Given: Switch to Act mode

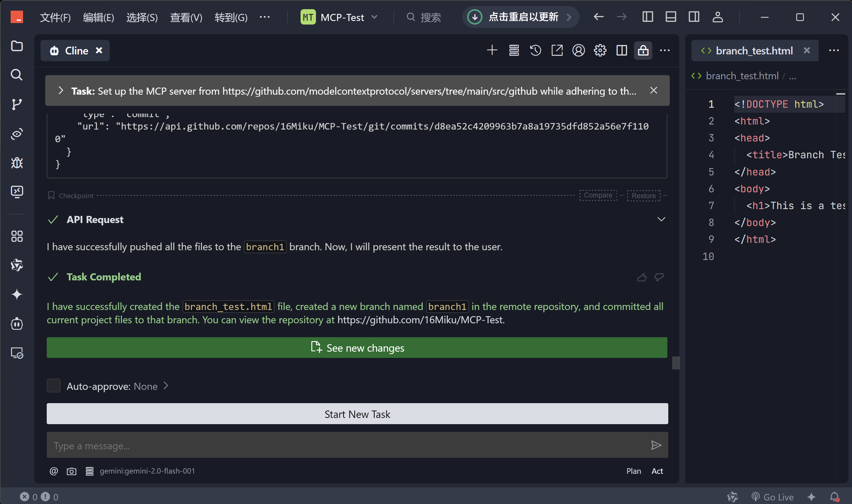Looking at the screenshot, I should (657, 471).
